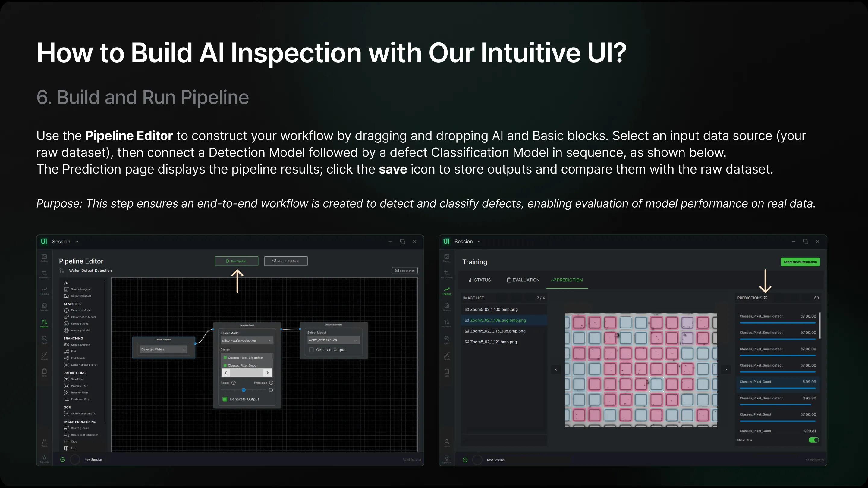This screenshot has width=868, height=488.
Task: Switch to the EVALUATION tab
Action: [523, 280]
